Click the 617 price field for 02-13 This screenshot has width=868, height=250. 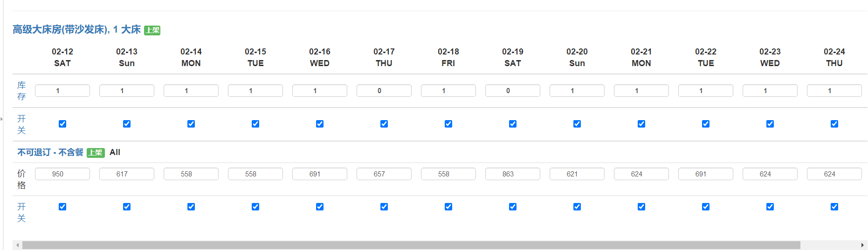(x=127, y=174)
